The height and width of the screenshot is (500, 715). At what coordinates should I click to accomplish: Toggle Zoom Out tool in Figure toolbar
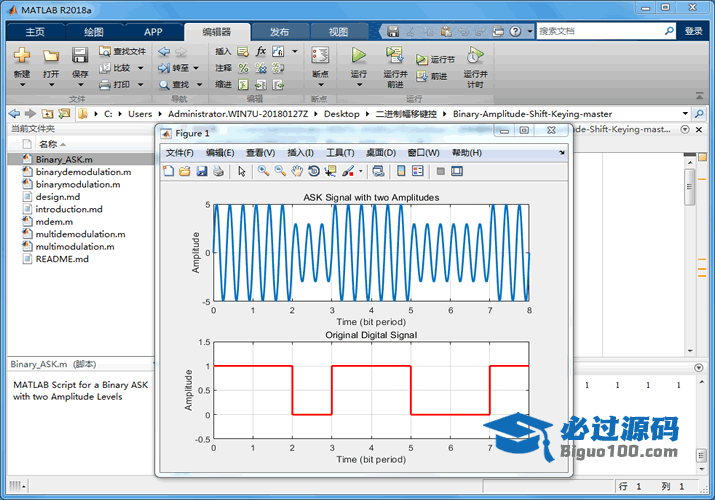pos(280,171)
